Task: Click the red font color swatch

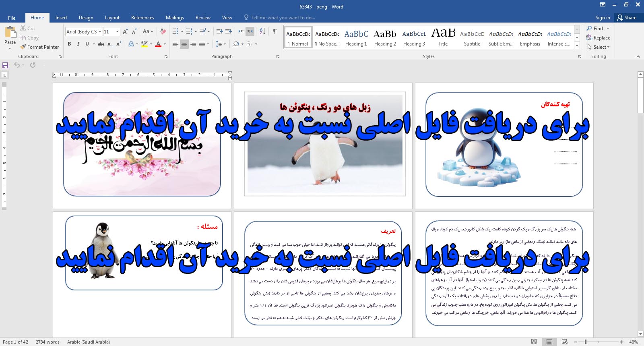Action: (158, 44)
